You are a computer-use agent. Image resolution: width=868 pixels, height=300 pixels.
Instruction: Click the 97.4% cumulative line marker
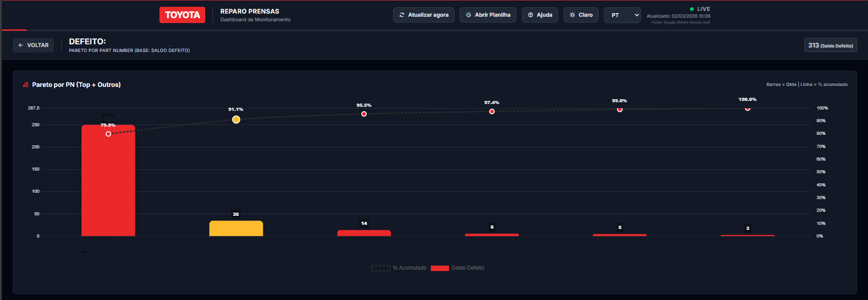pyautogui.click(x=492, y=111)
